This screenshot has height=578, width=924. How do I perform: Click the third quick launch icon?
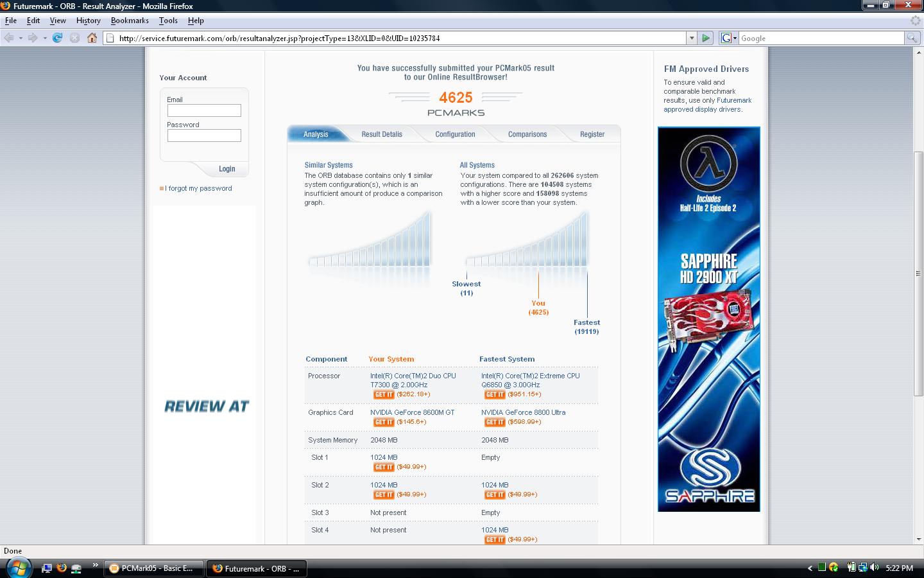[76, 568]
